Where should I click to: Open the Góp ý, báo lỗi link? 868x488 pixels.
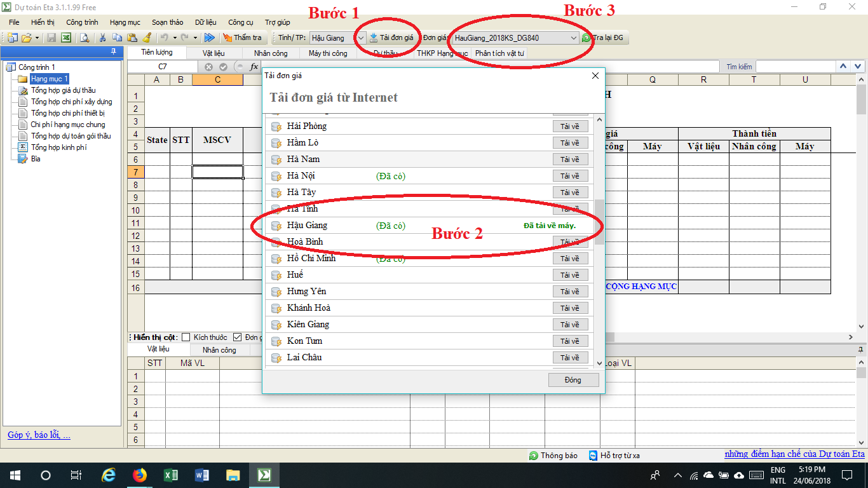(39, 435)
